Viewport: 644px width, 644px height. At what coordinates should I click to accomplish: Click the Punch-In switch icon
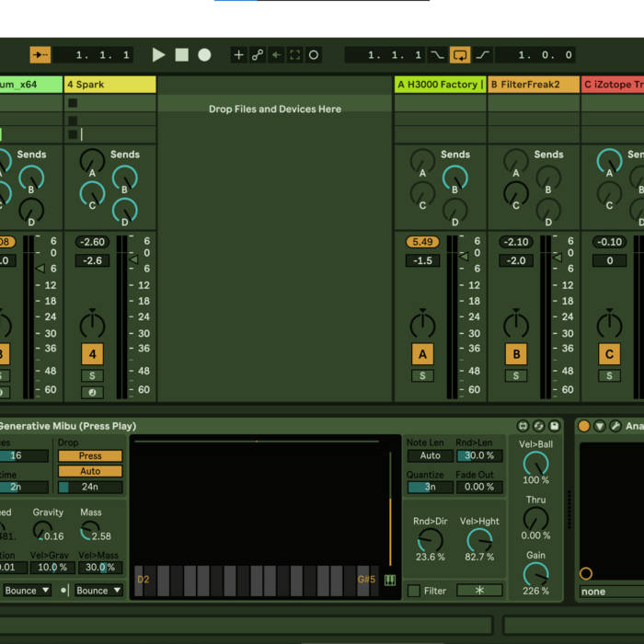(x=437, y=55)
